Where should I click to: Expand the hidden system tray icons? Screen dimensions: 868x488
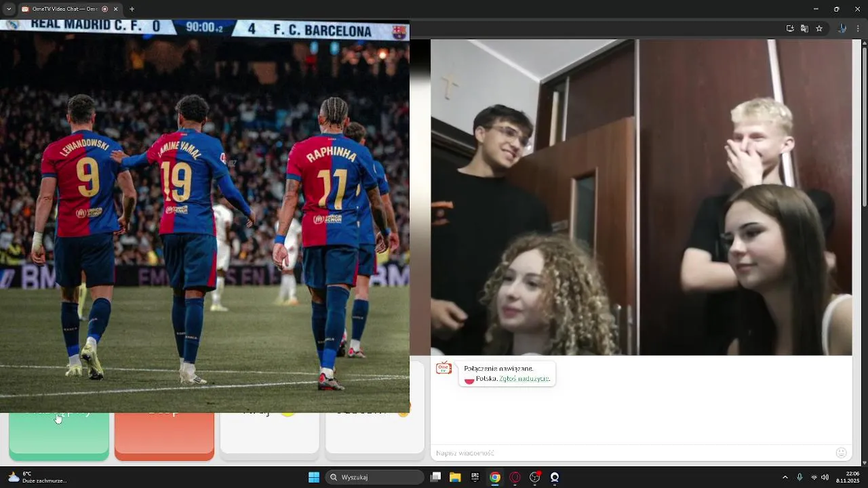pos(785,477)
